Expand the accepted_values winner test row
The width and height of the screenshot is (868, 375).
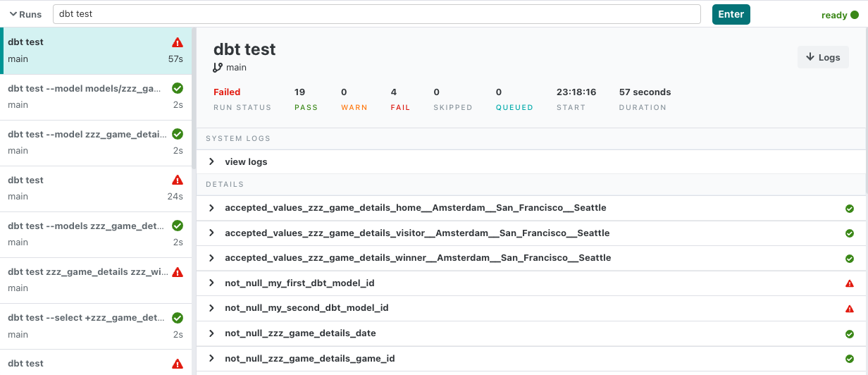tap(211, 258)
